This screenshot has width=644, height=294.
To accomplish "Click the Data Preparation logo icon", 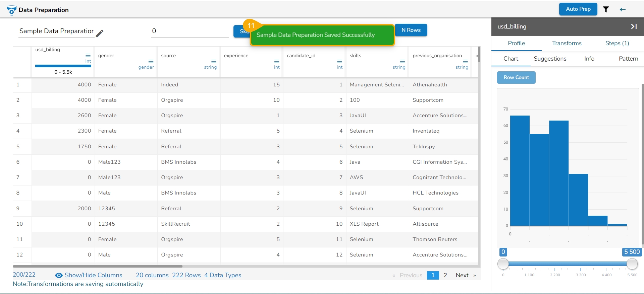I will pyautogui.click(x=11, y=10).
